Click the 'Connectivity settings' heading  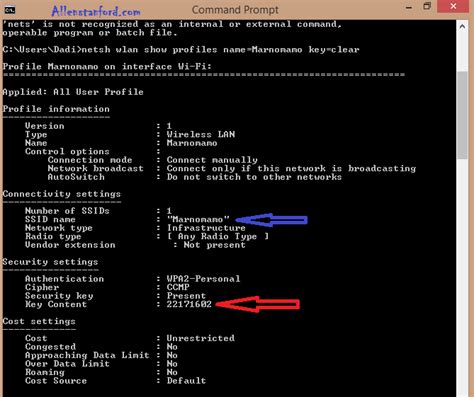[62, 194]
